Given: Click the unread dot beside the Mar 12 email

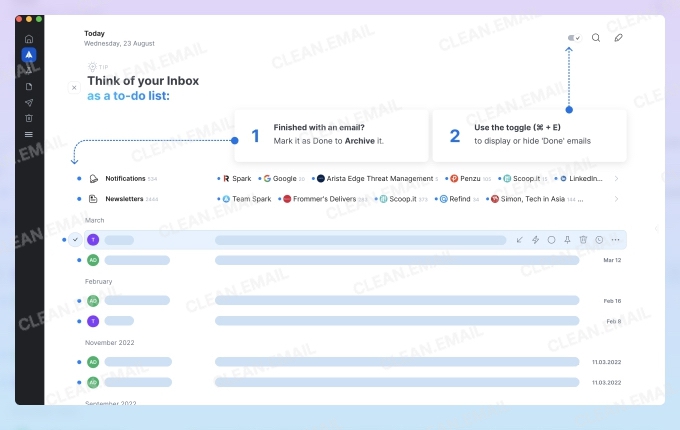Looking at the screenshot, I should [79, 260].
